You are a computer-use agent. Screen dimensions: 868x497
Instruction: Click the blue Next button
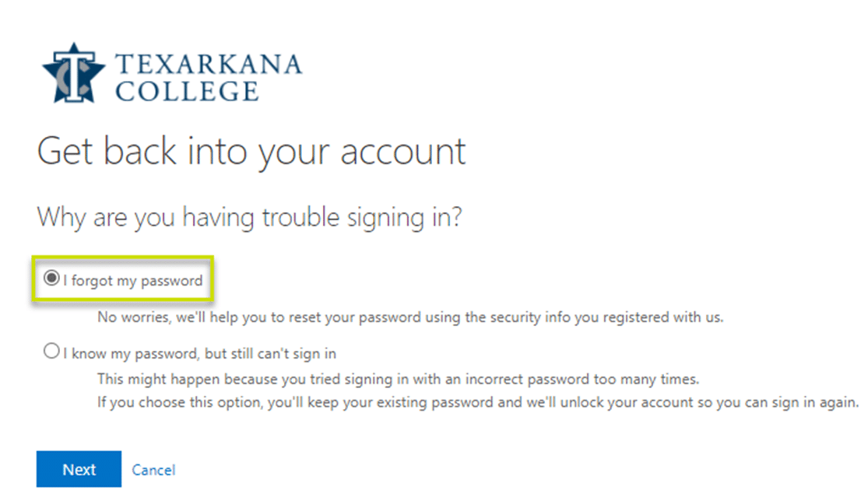coord(79,469)
